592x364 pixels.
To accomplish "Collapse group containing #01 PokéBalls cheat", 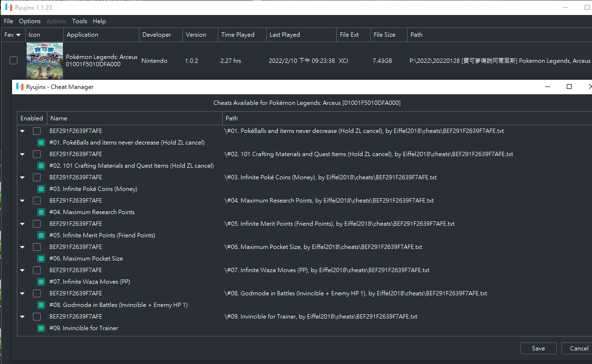I will coord(22,131).
